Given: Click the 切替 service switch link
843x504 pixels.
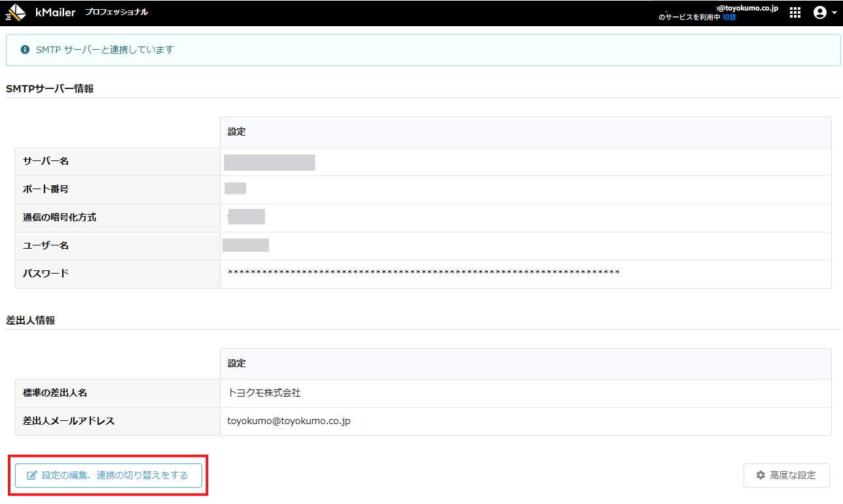Looking at the screenshot, I should [729, 18].
